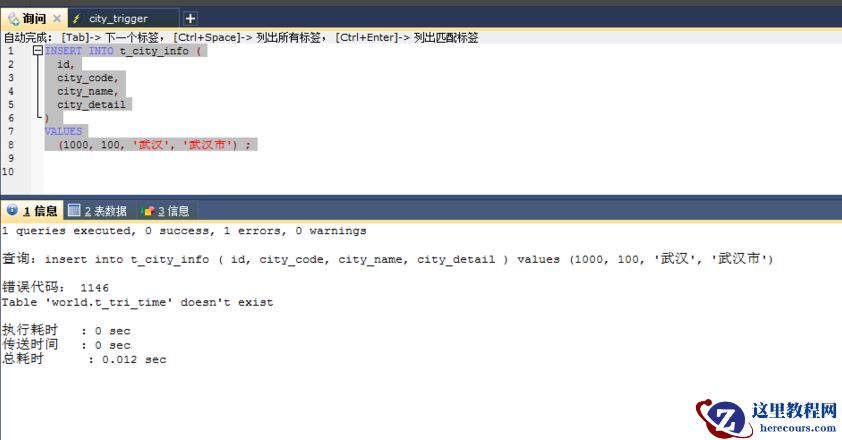
Task: Click the 总耗时 0.012 sec line
Action: point(84,359)
